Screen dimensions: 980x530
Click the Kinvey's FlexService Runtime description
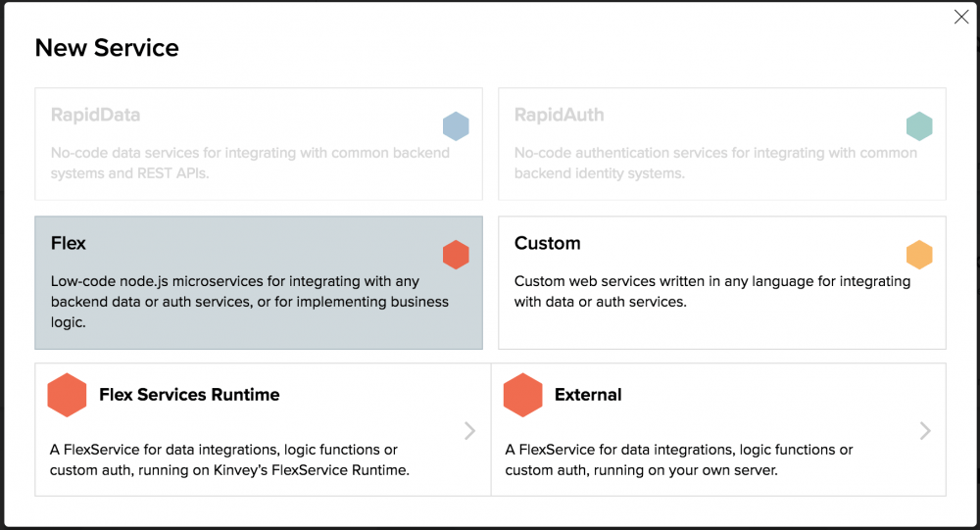(x=228, y=459)
